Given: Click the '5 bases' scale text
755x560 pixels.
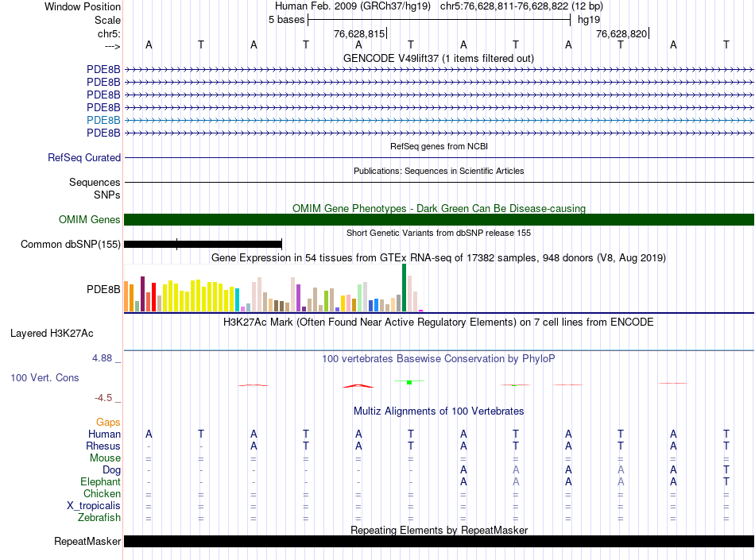Looking at the screenshot, I should point(286,20).
